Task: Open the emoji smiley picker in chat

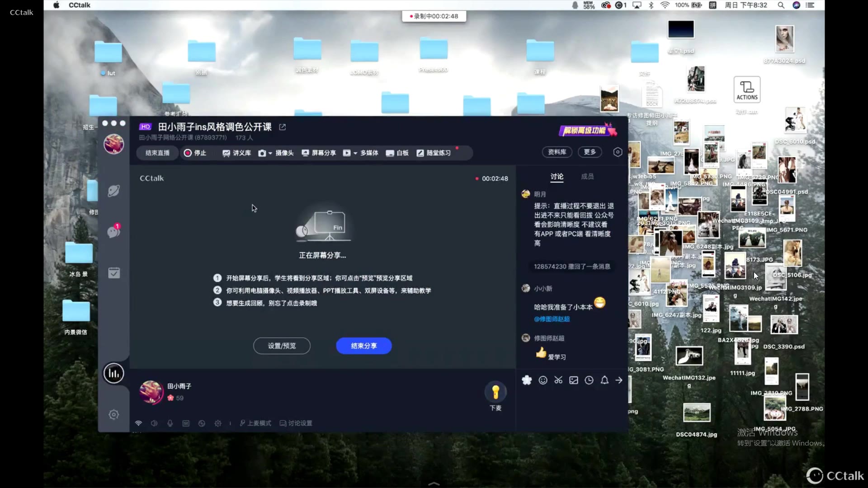Action: [543, 380]
